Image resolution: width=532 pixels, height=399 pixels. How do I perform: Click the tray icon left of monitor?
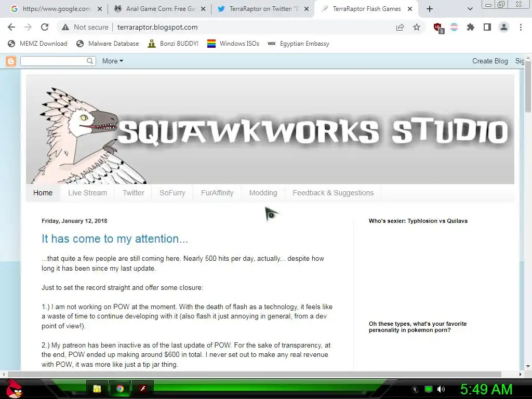pos(415,390)
